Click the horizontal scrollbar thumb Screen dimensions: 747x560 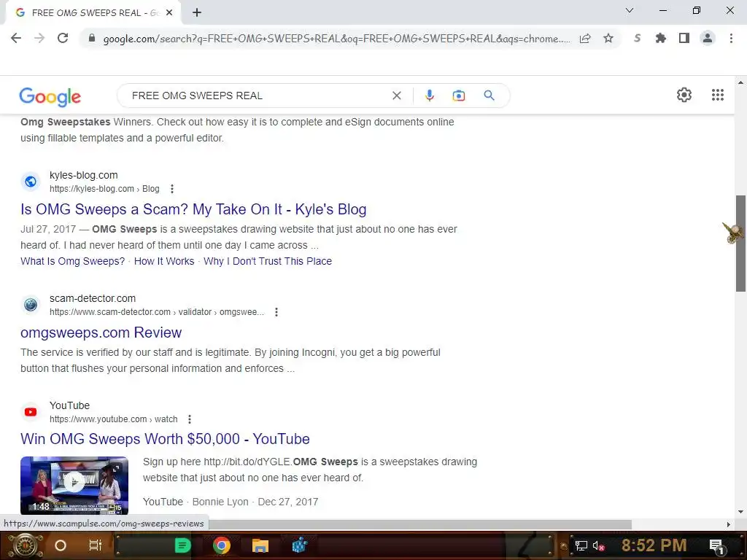point(420,524)
